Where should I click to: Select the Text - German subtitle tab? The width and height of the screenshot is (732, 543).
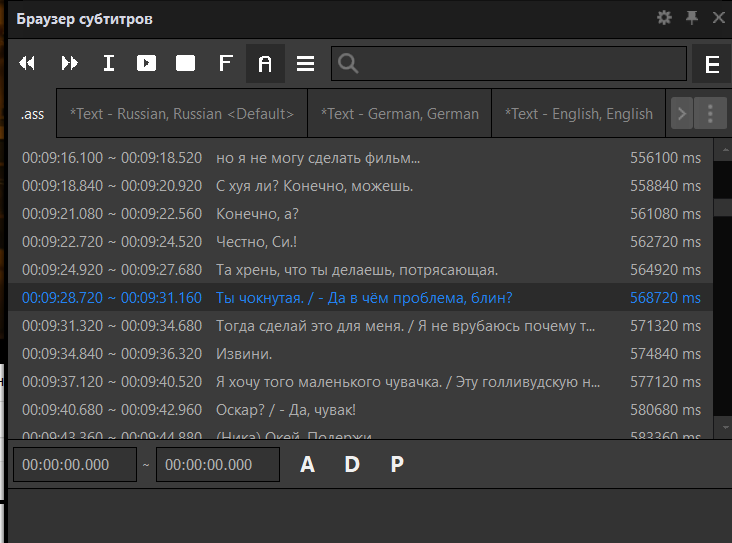(x=399, y=114)
